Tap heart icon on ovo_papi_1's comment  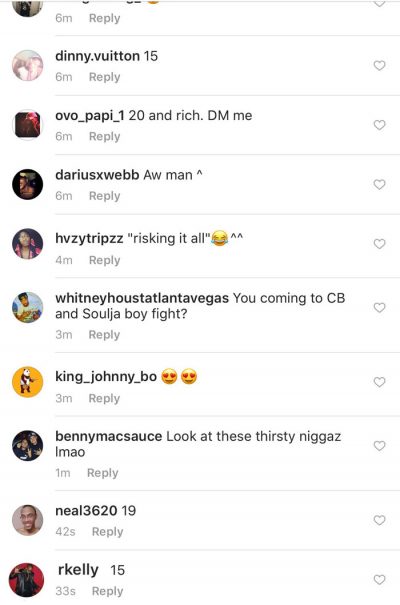coord(380,125)
